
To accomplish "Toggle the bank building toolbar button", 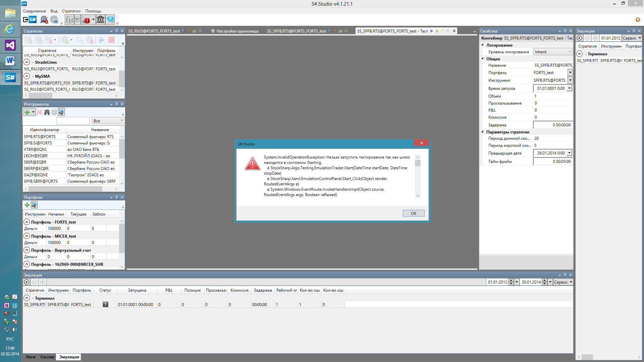I will [100, 19].
